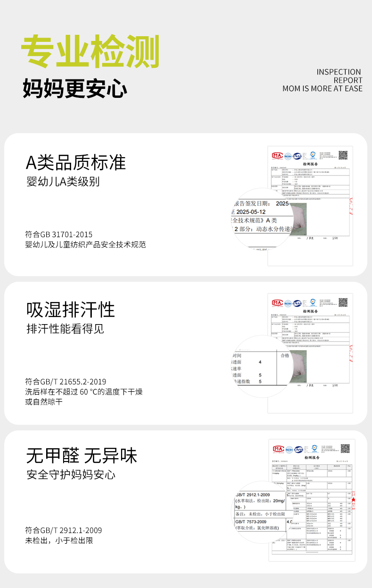The height and width of the screenshot is (588, 372).
Task: Click the 符合GB/T 21655.2-2019 standard text
Action: point(66,381)
